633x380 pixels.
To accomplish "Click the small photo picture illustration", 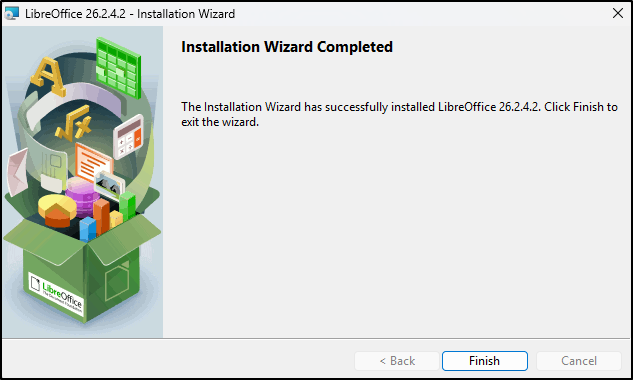I will 109,184.
